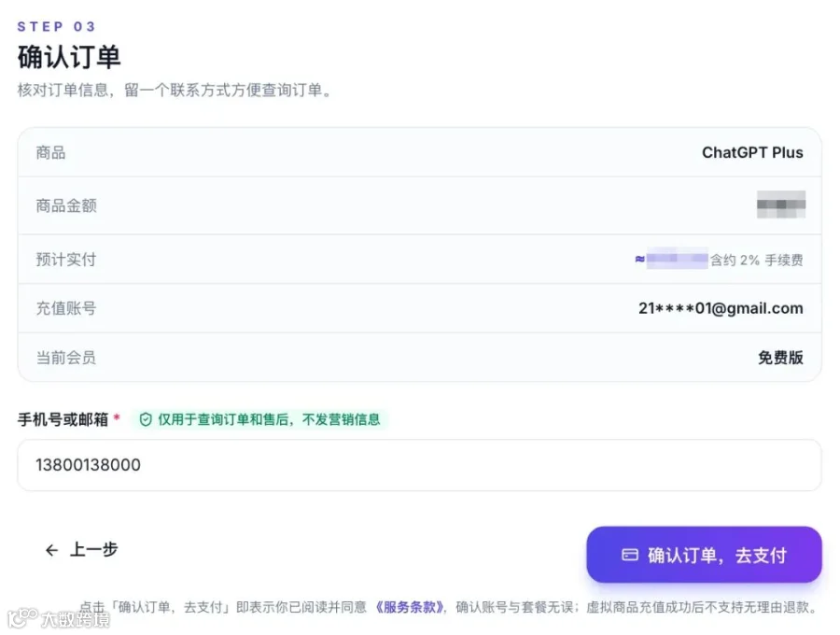Click the 手机号或邮箱 field label
840x635 pixels.
[63, 419]
